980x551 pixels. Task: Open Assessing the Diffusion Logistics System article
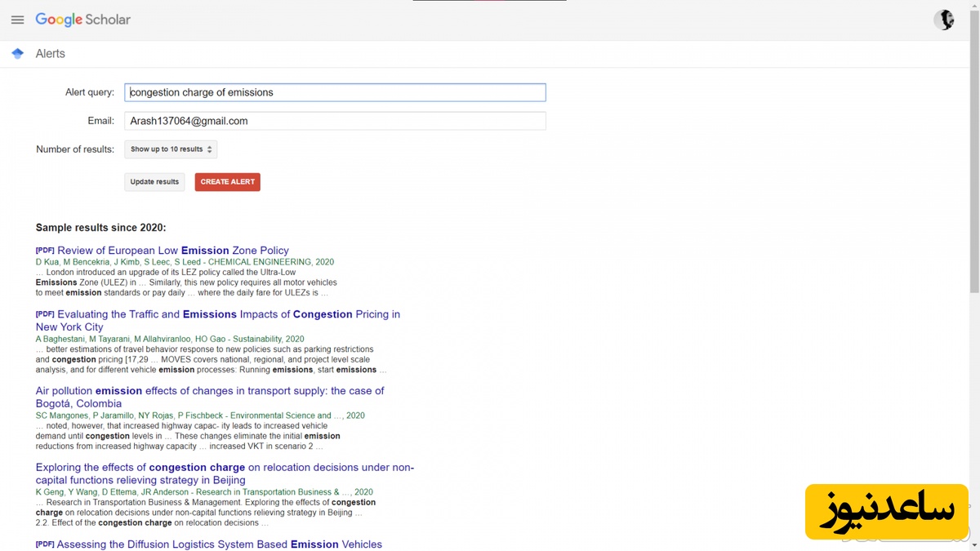point(219,544)
